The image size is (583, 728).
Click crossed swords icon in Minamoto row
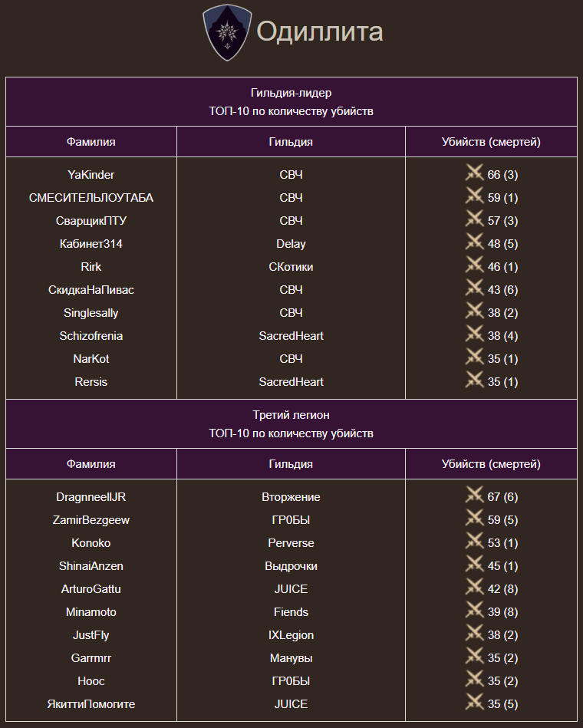point(474,611)
